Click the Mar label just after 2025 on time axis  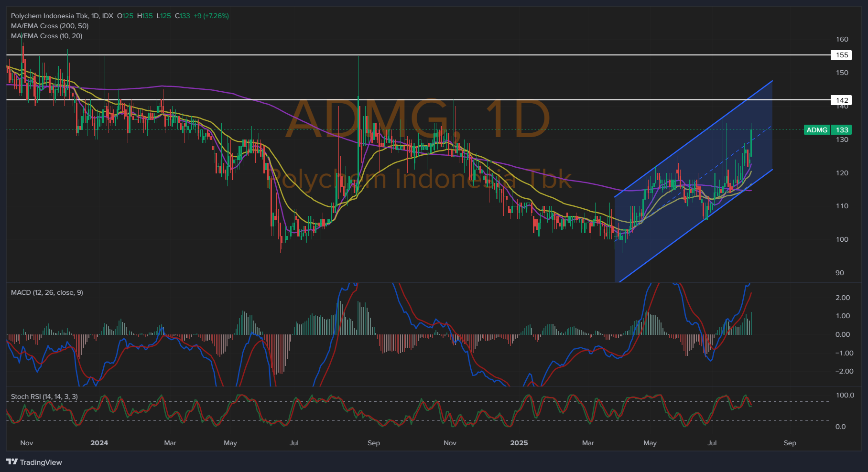588,443
